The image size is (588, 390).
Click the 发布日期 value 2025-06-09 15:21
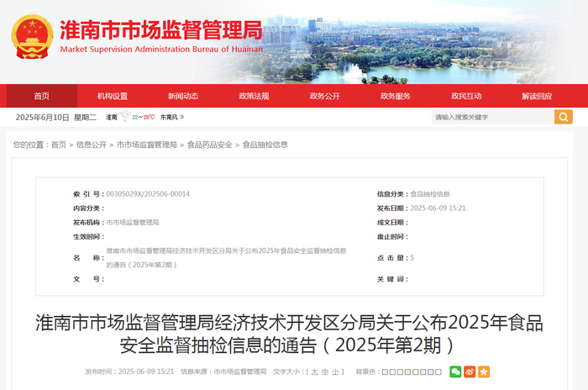[438, 208]
